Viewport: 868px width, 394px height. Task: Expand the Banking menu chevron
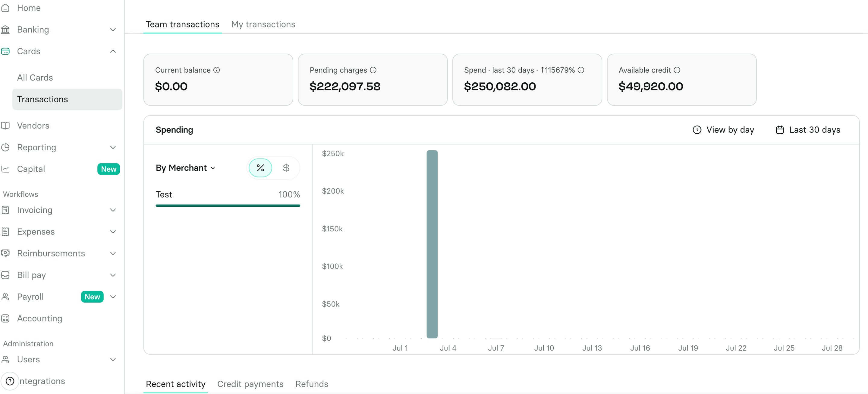coord(113,30)
